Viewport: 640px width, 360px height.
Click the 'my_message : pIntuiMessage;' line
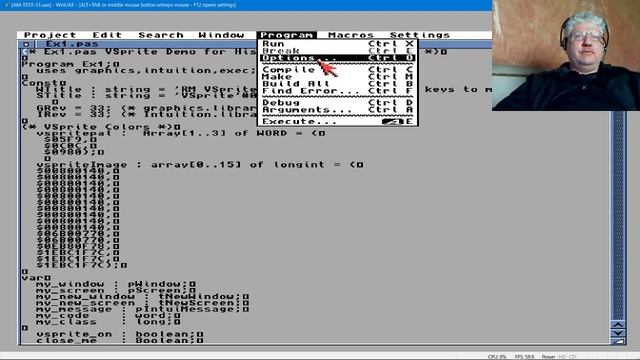[x=142, y=309]
